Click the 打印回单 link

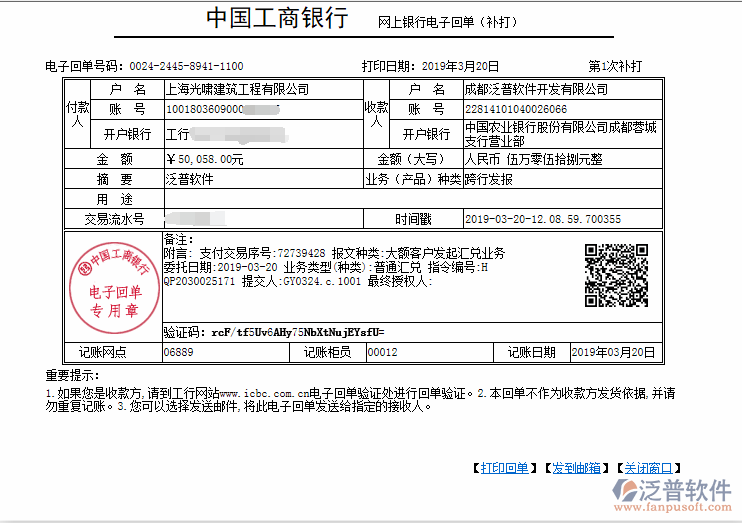click(504, 468)
